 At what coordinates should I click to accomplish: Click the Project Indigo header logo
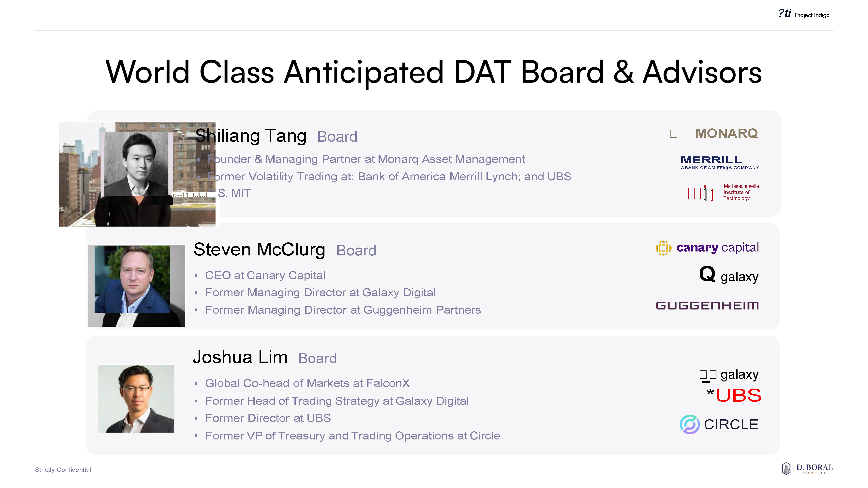point(803,14)
